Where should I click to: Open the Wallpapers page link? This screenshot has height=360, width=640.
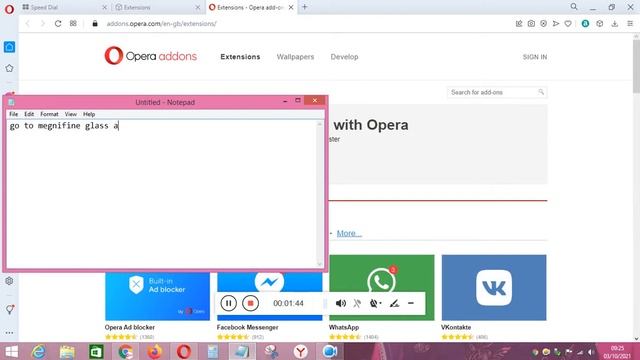point(295,57)
